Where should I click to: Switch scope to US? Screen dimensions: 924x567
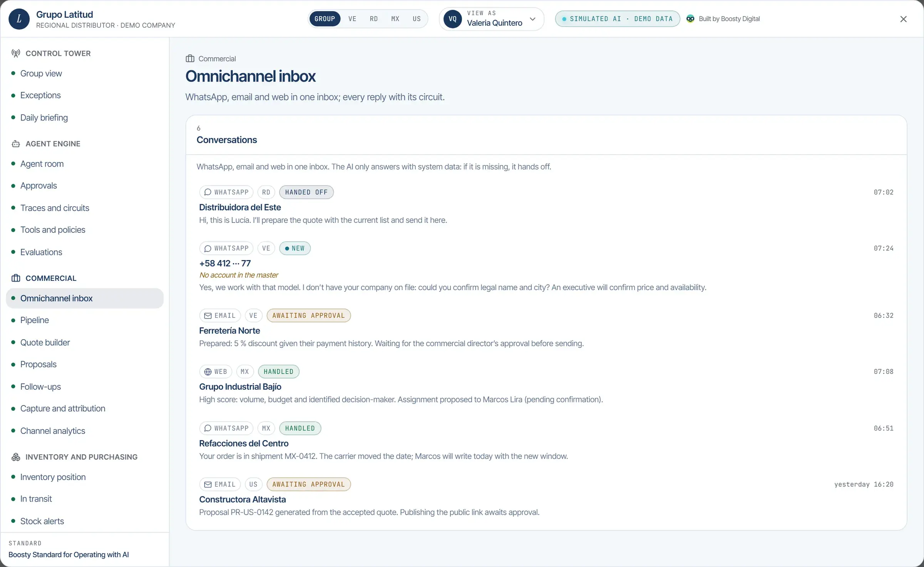pyautogui.click(x=417, y=19)
